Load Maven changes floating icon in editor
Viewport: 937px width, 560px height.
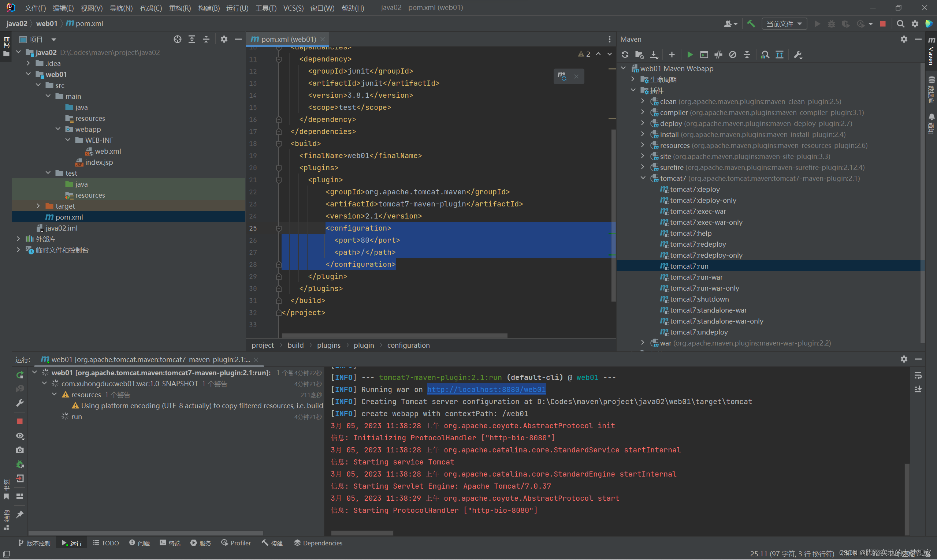coord(562,76)
